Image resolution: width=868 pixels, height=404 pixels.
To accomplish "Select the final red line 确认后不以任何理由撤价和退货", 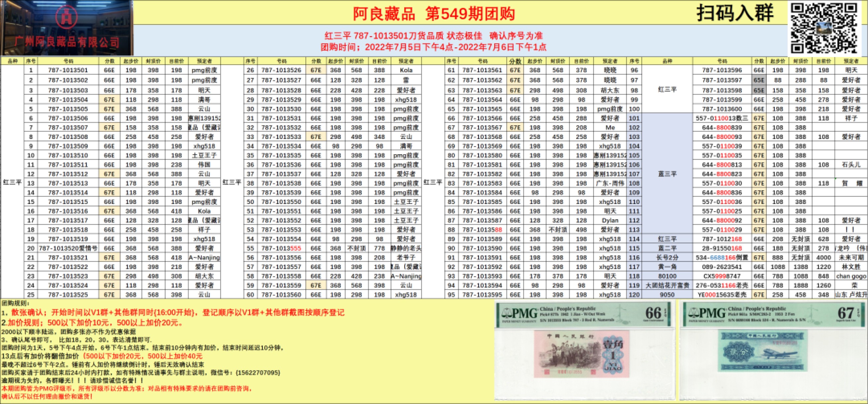I will click(47, 396).
